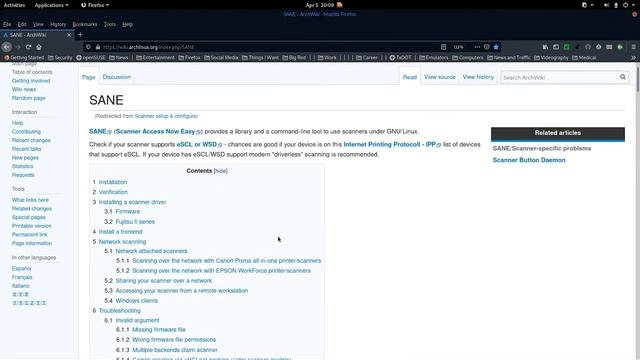The width and height of the screenshot is (640, 360).
Task: Click the volume icon in top bar
Action: (x=606, y=5)
